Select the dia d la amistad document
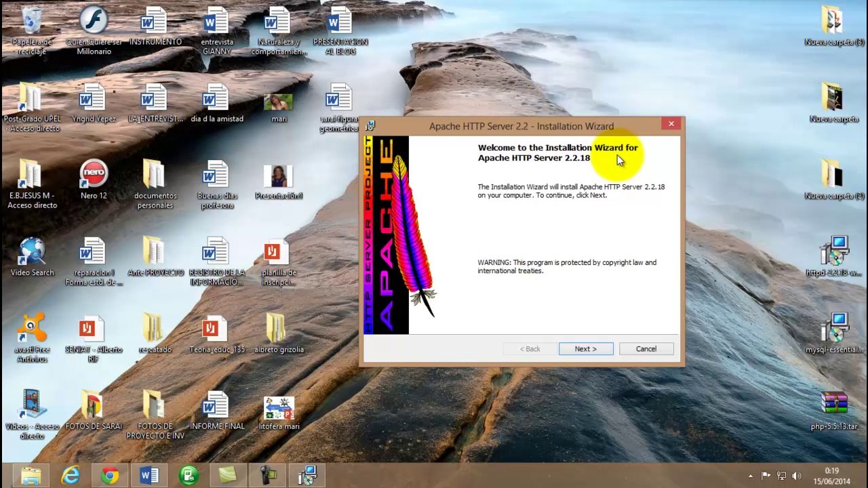 tap(217, 104)
